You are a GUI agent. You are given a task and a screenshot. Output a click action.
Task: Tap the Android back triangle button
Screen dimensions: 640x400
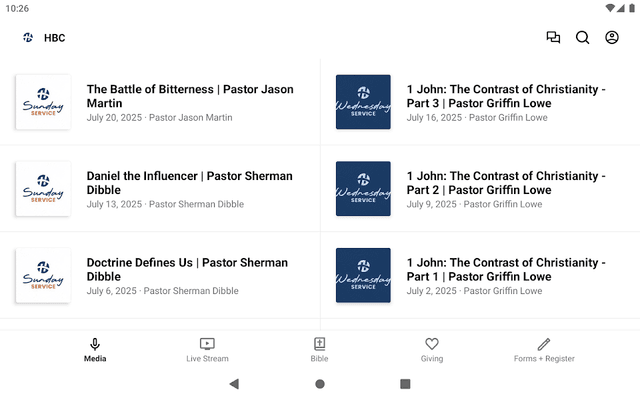tap(234, 384)
